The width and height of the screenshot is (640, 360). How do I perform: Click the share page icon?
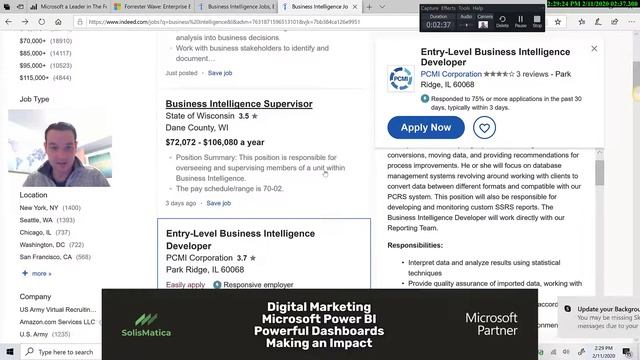[615, 22]
